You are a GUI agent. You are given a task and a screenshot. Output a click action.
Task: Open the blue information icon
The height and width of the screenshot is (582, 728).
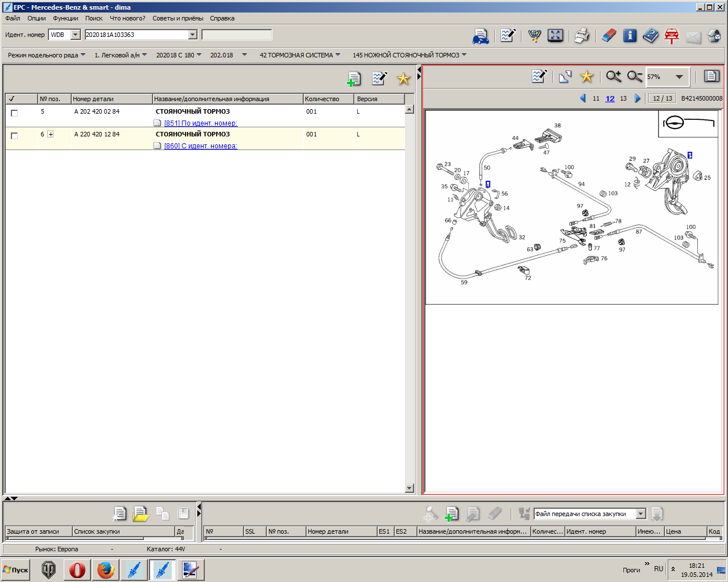coord(630,35)
